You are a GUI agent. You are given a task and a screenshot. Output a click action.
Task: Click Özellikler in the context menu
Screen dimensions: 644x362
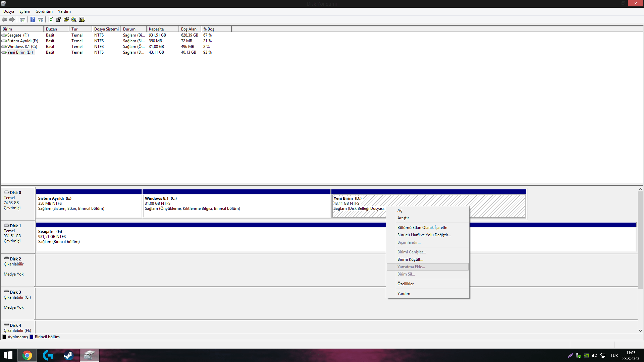(x=405, y=284)
